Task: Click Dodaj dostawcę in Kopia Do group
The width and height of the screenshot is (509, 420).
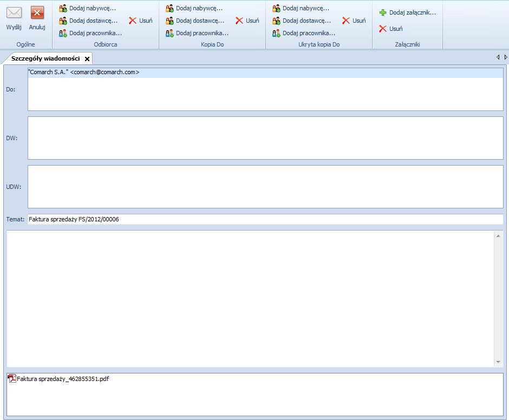Action: (x=195, y=21)
